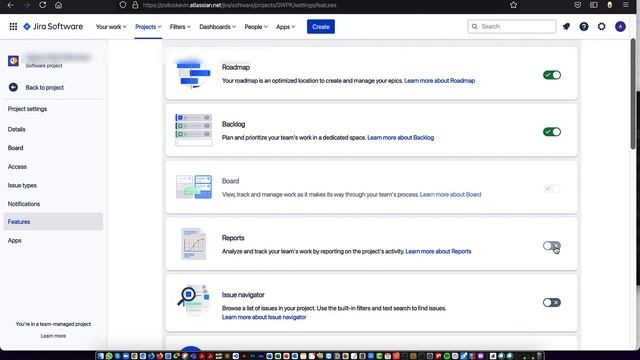Click the Issue navigator feature title
Image resolution: width=640 pixels, height=360 pixels.
[x=243, y=295]
